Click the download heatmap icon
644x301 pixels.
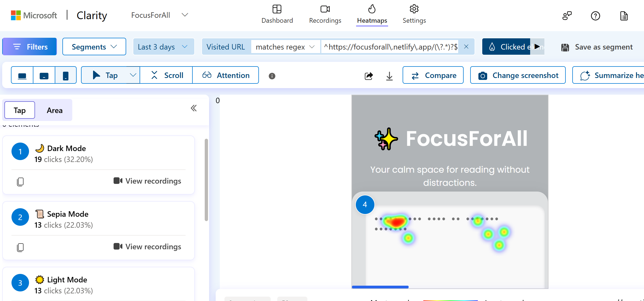coord(389,76)
